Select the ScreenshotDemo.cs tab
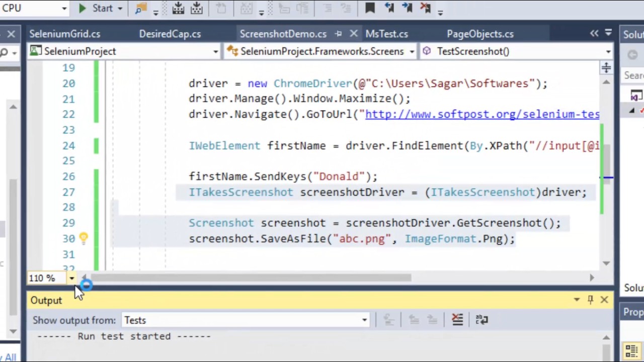Image resolution: width=644 pixels, height=362 pixels. click(x=283, y=34)
